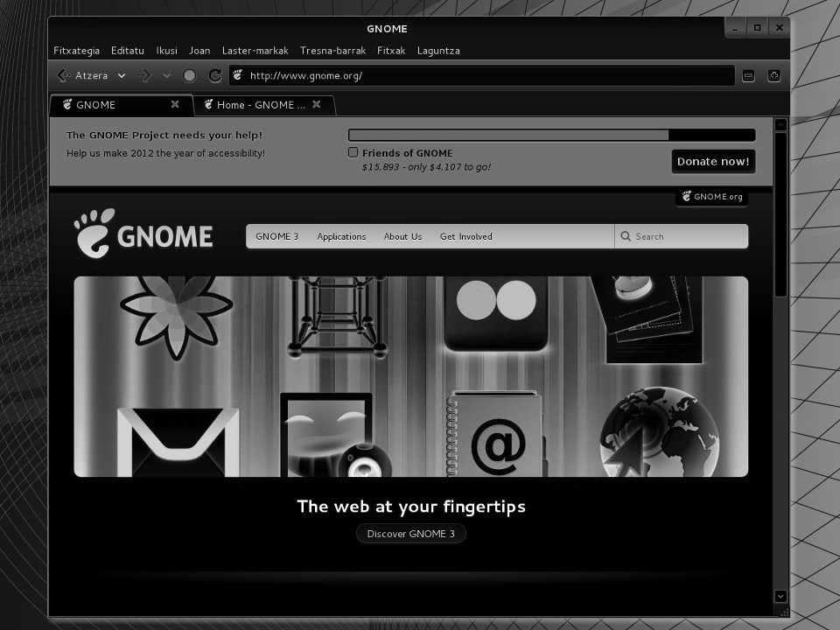Open the GNOME 3 navigation link
The image size is (840, 630).
click(277, 236)
